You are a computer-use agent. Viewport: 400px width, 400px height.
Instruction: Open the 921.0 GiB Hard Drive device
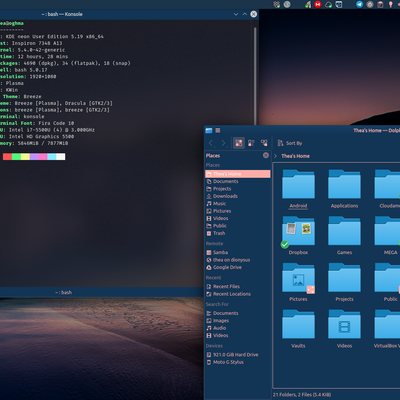(x=238, y=355)
